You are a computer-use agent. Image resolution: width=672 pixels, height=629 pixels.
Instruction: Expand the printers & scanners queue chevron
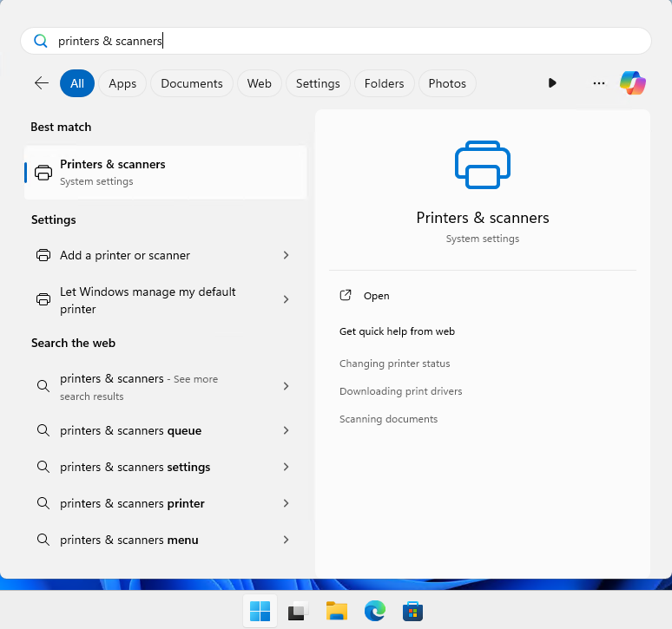(287, 430)
